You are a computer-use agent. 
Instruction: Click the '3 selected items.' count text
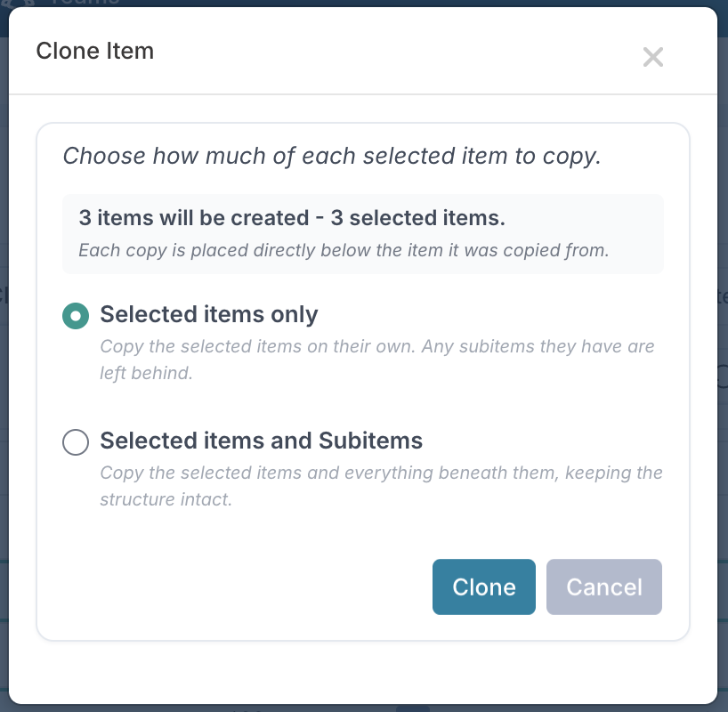pyautogui.click(x=418, y=218)
